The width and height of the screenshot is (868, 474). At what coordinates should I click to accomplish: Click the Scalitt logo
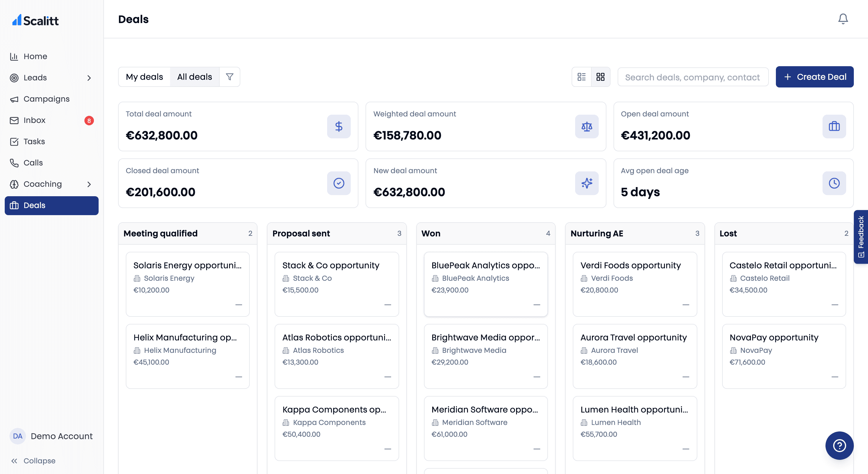pos(35,20)
